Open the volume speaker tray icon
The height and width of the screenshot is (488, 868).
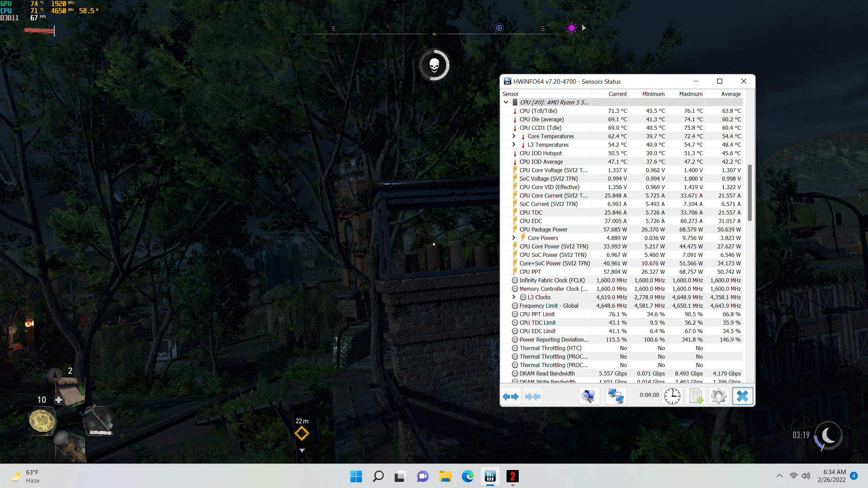point(806,476)
